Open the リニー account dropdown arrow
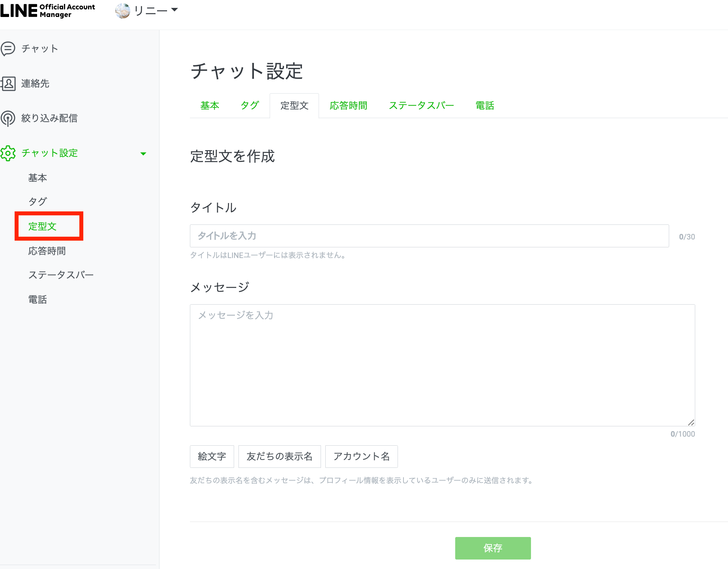Viewport: 728px width, 569px height. (174, 10)
